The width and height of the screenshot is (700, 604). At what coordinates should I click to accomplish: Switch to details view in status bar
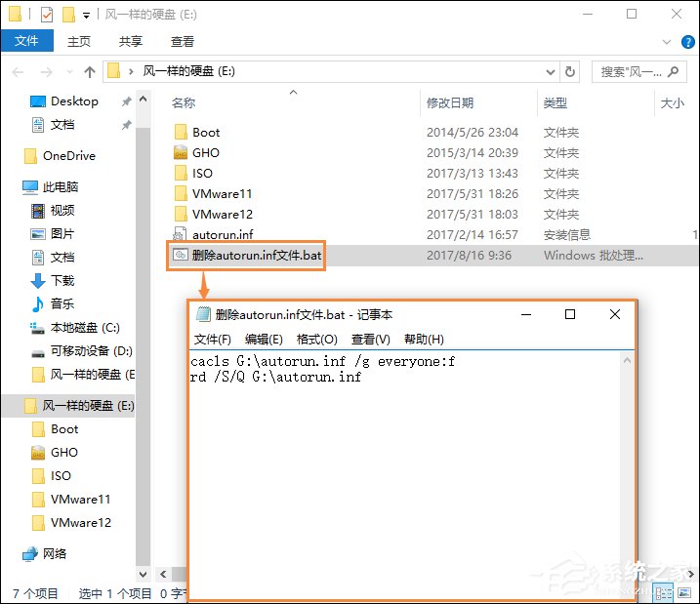pyautogui.click(x=664, y=593)
